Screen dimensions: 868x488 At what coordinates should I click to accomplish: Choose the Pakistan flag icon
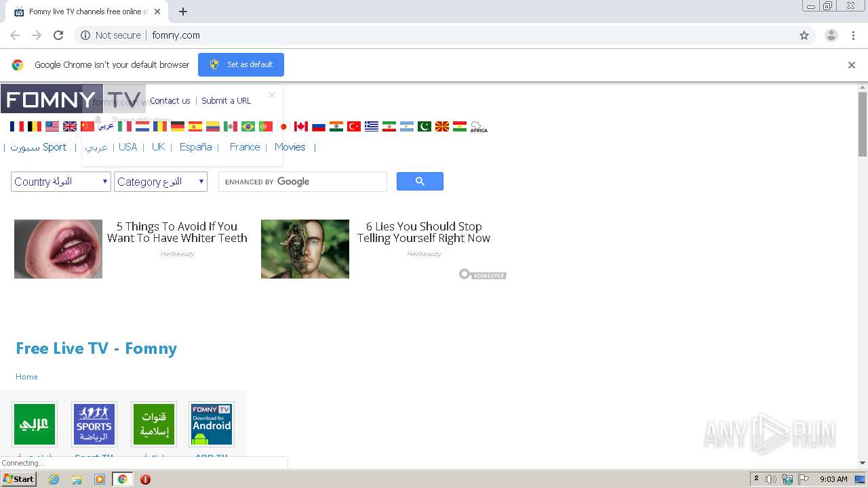425,126
